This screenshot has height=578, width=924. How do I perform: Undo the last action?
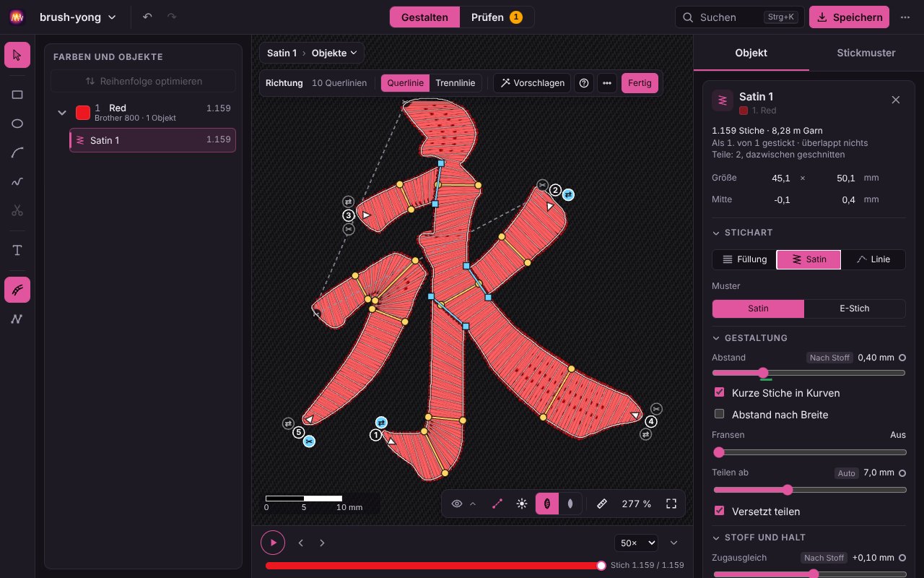147,17
